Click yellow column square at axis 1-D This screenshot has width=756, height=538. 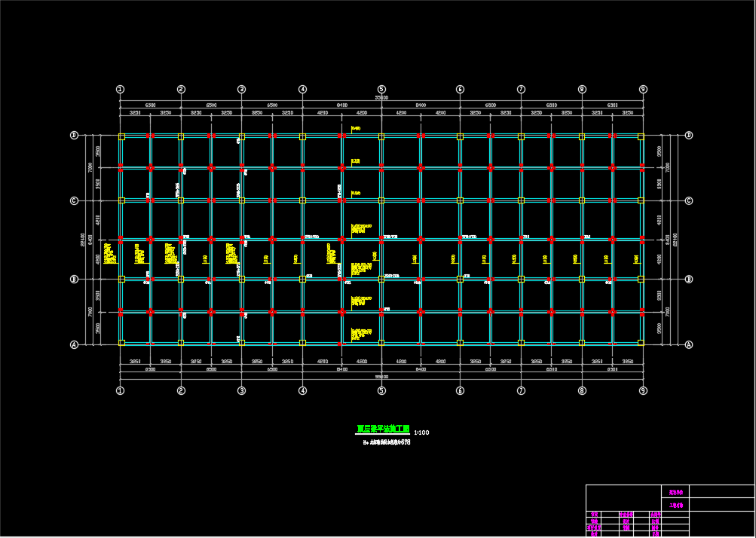click(x=121, y=137)
